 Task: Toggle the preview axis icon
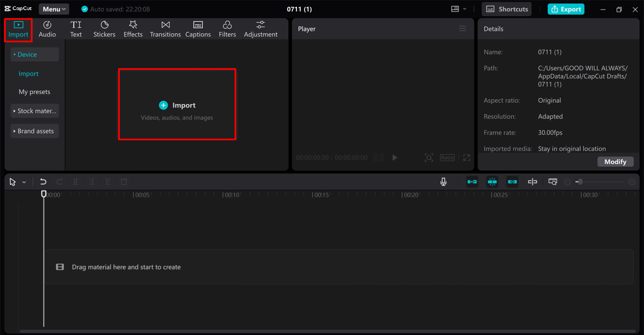[x=532, y=182]
